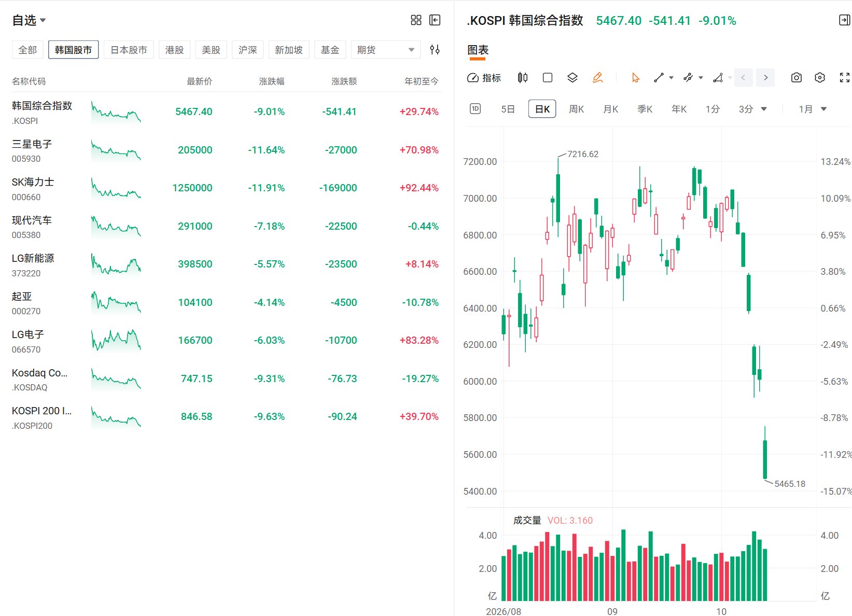Select the cursor pointer tool
852x616 pixels.
pyautogui.click(x=635, y=78)
